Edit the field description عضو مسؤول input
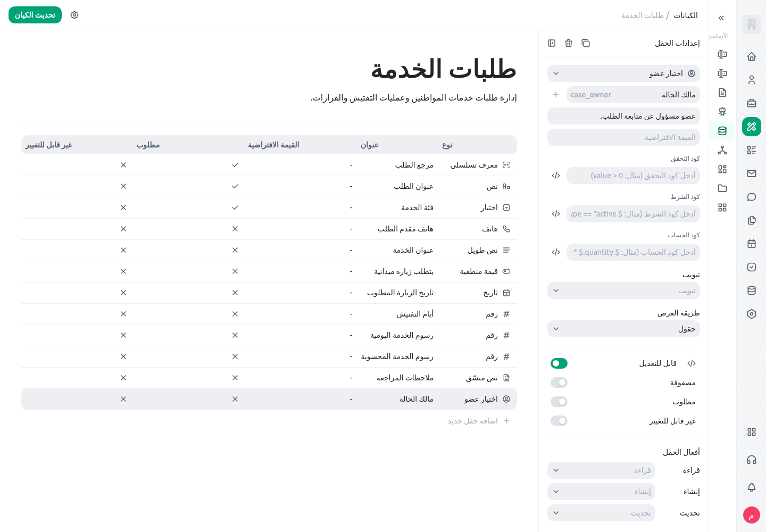 pos(623,116)
